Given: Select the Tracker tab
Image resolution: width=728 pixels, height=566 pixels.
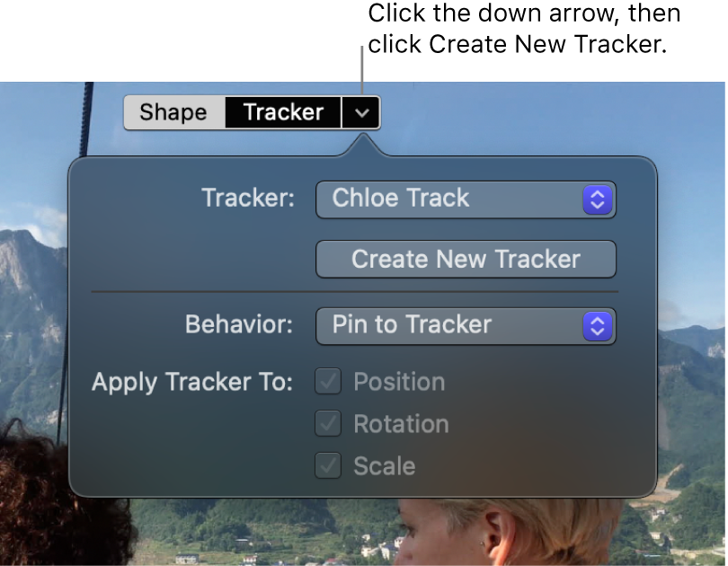Looking at the screenshot, I should (x=282, y=112).
